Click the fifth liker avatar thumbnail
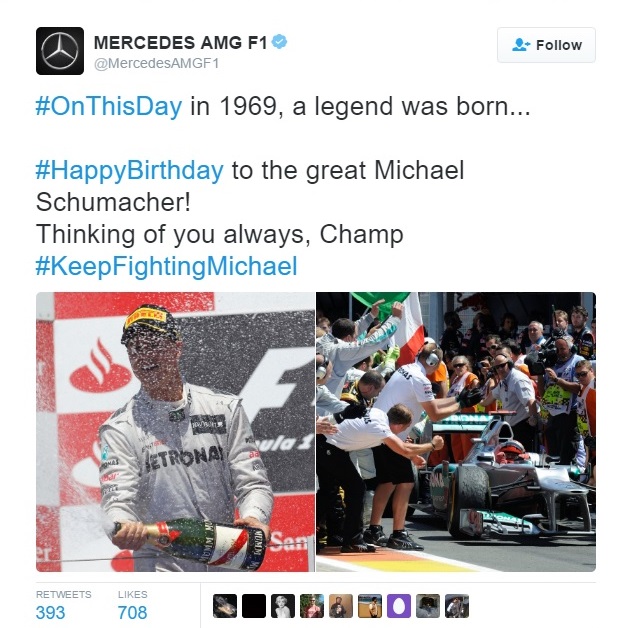 (341, 606)
